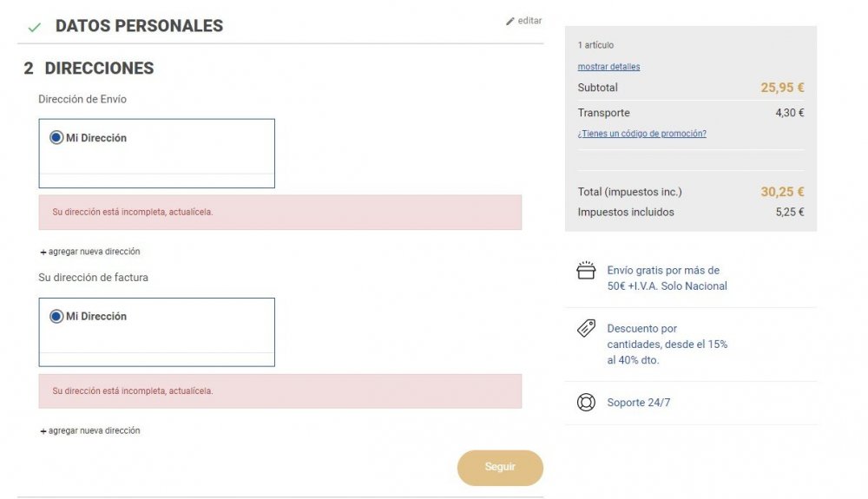The image size is (868, 499).
Task: Click agregar nueva dirección under shipping
Action: click(x=94, y=252)
